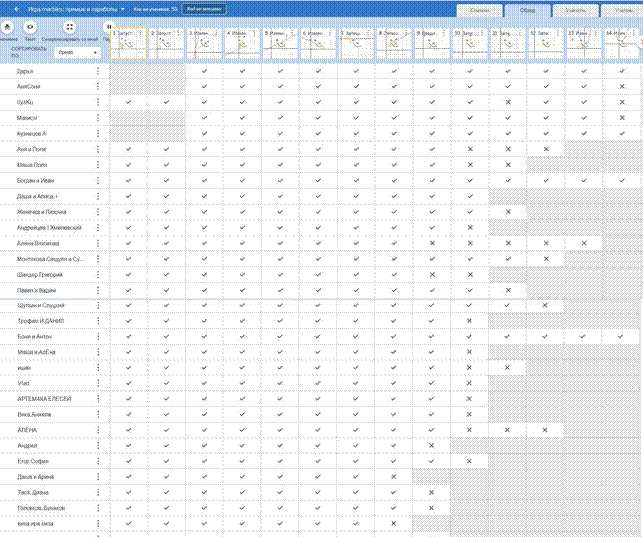Click Алёна Власкова's cross cell for screen 13
The width and height of the screenshot is (643, 537).
coord(584,243)
